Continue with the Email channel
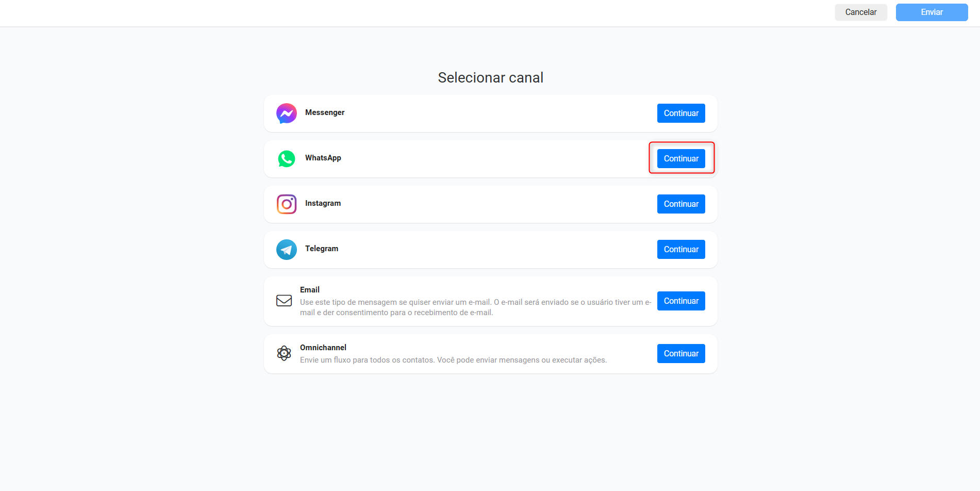Viewport: 980px width, 491px height. pyautogui.click(x=681, y=301)
